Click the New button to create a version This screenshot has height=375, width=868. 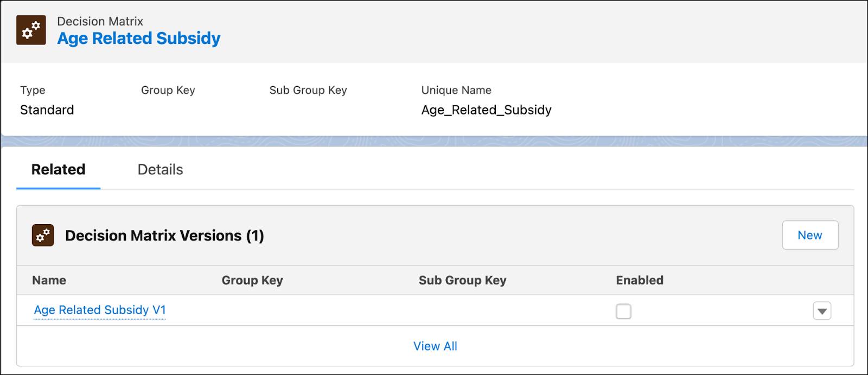click(x=810, y=235)
